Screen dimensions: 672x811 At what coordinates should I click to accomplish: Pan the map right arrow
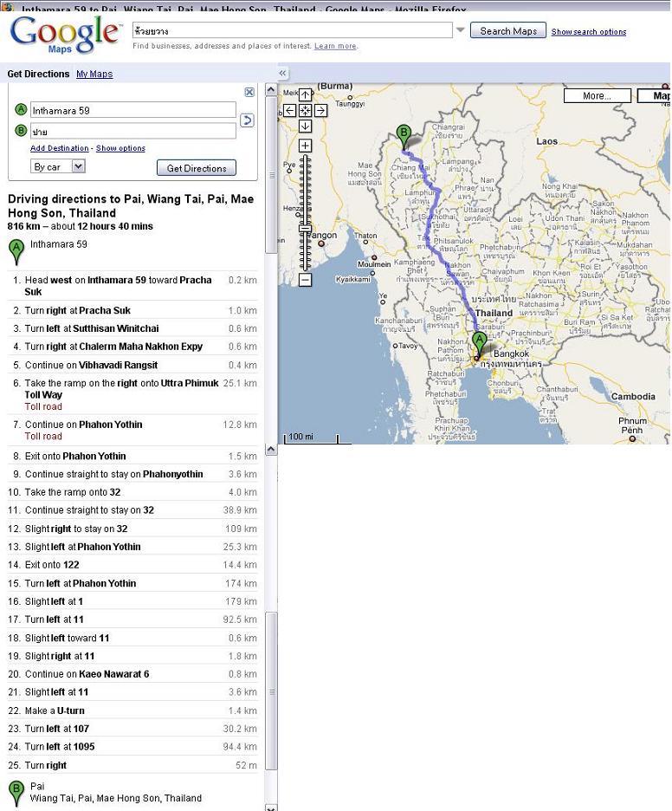(321, 110)
